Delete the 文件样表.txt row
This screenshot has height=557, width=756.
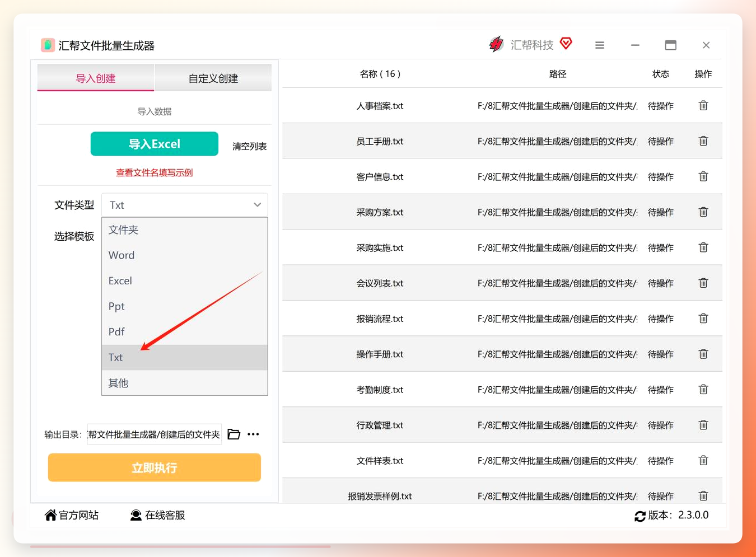click(703, 461)
